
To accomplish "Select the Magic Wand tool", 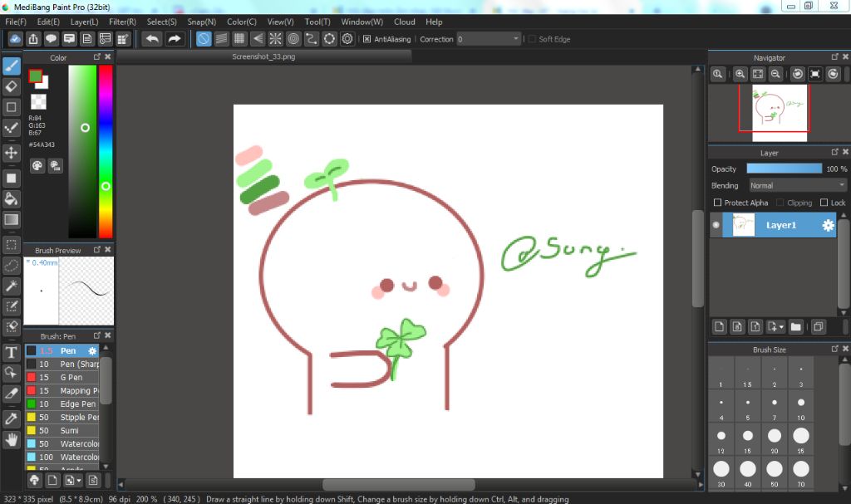I will click(12, 286).
